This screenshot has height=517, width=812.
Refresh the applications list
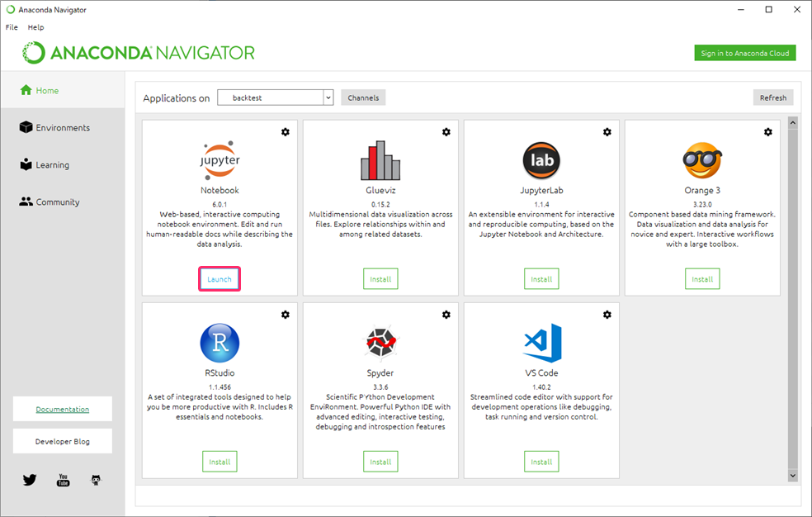click(773, 97)
